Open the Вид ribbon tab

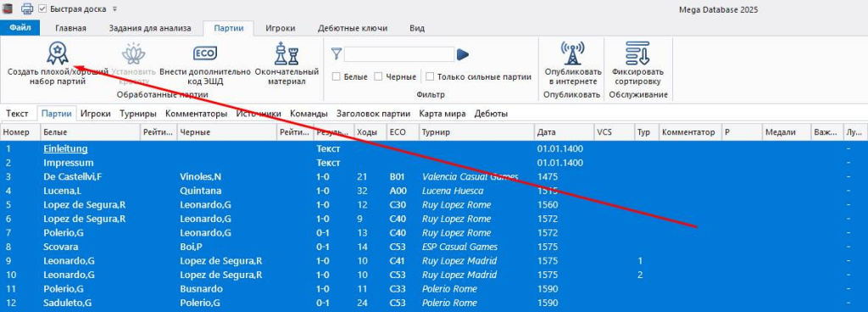coord(417,28)
